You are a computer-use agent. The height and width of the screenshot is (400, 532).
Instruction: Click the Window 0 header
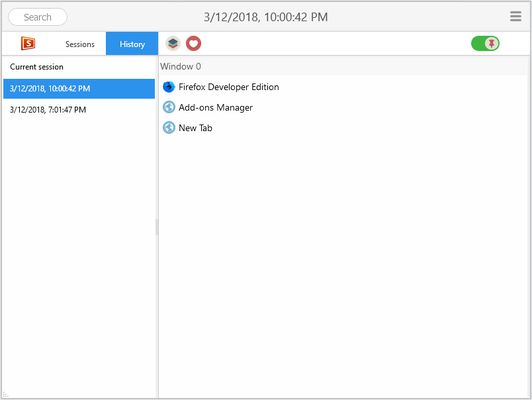pyautogui.click(x=344, y=66)
